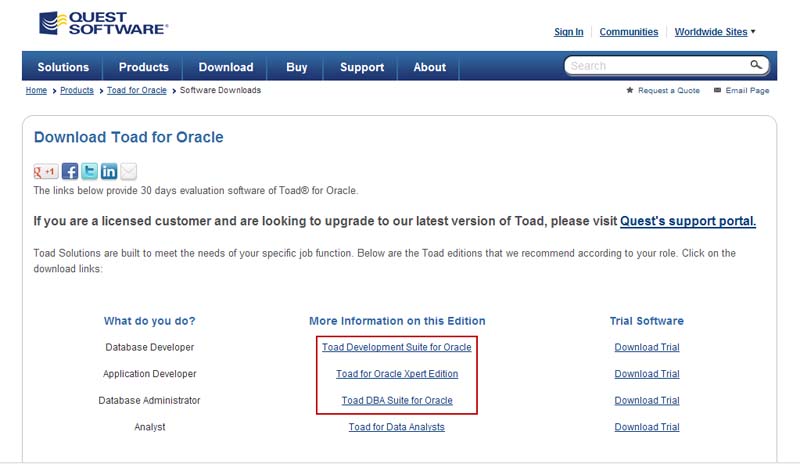Open Toad Development Suite for Oracle link

(x=397, y=347)
